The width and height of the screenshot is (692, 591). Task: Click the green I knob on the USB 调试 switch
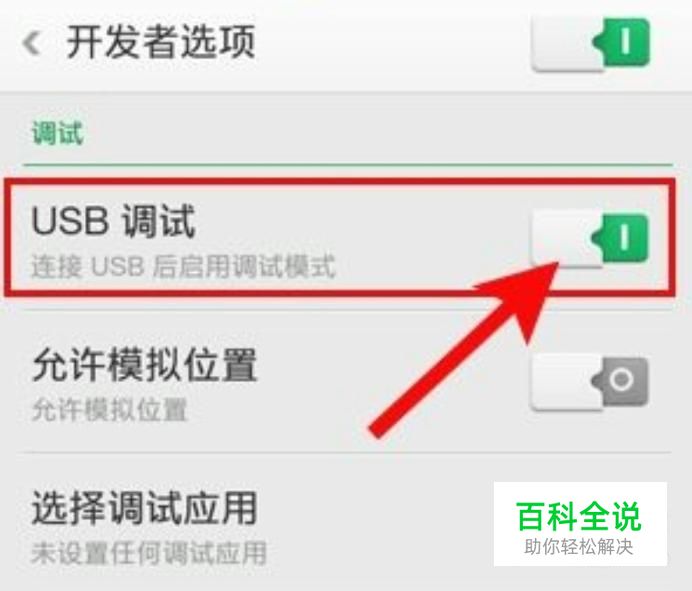click(621, 239)
